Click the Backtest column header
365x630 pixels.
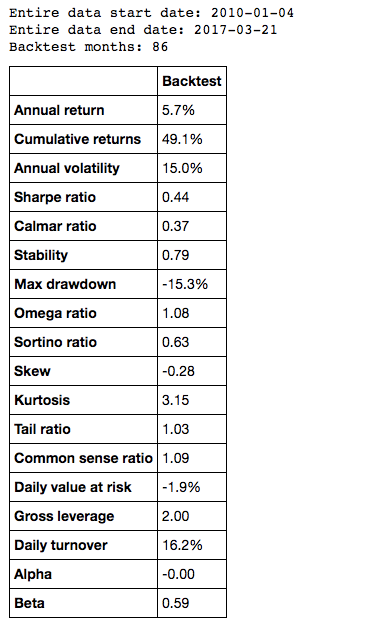[192, 81]
